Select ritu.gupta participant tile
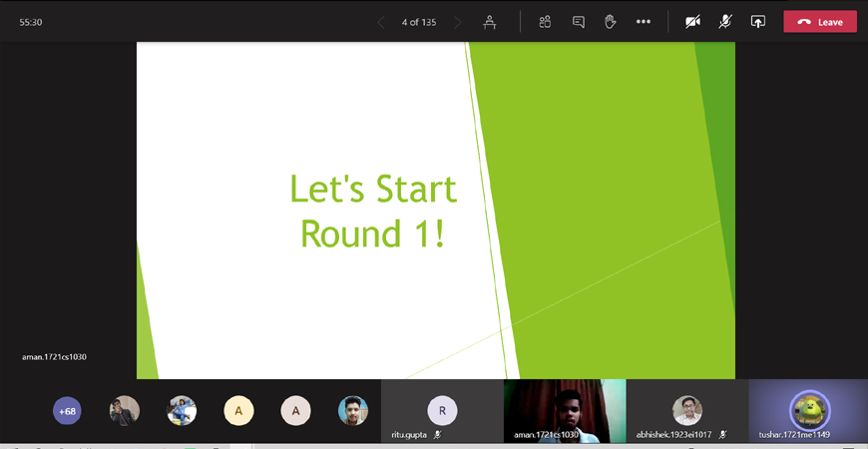This screenshot has height=449, width=868. point(442,411)
